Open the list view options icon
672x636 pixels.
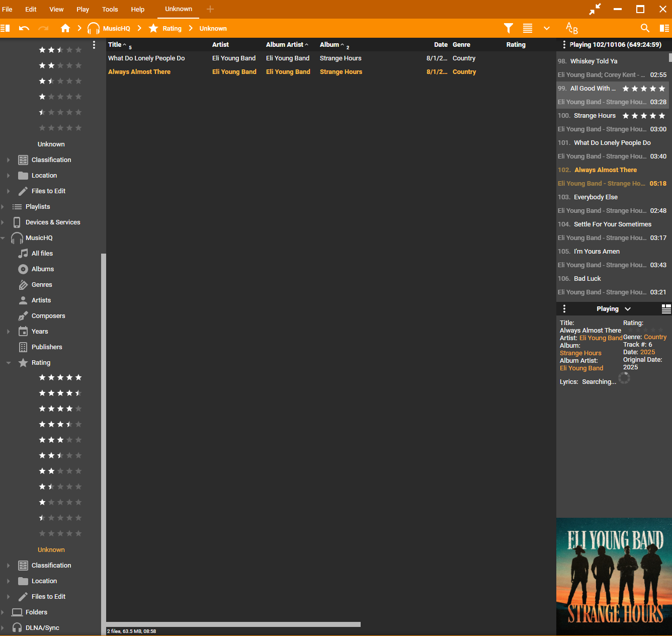(x=528, y=28)
